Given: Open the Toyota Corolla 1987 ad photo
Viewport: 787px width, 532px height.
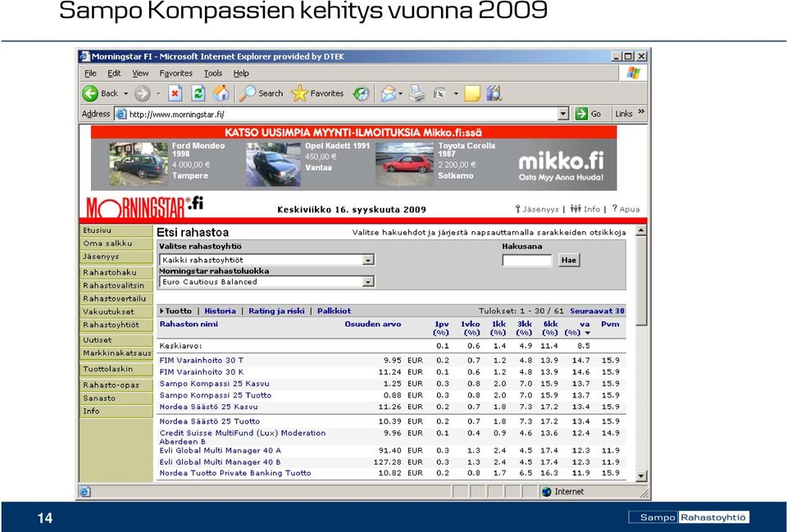Looking at the screenshot, I should pos(404,164).
